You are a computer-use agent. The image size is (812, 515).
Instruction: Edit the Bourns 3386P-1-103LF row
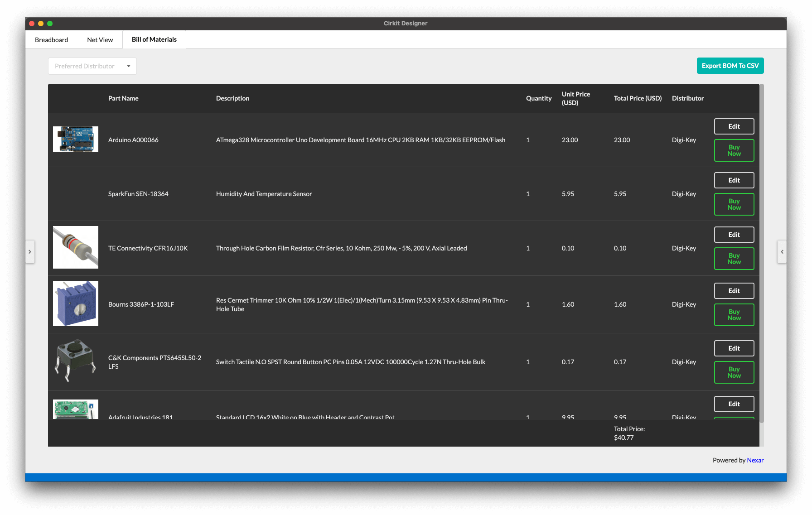point(734,291)
